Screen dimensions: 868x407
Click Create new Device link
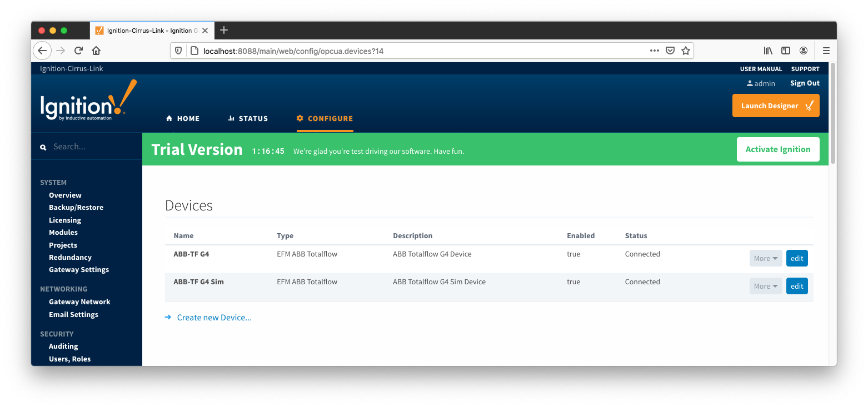pyautogui.click(x=214, y=318)
